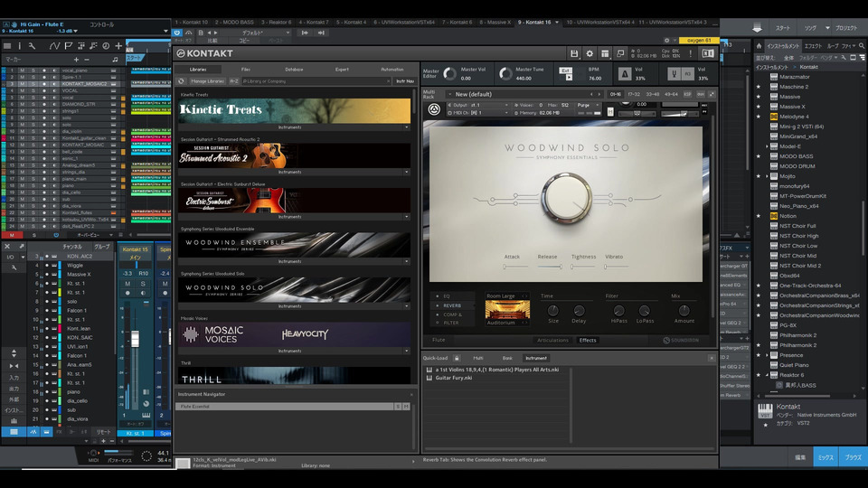Toggle global mute M button below track list
The width and height of the screenshot is (868, 488).
pos(12,235)
